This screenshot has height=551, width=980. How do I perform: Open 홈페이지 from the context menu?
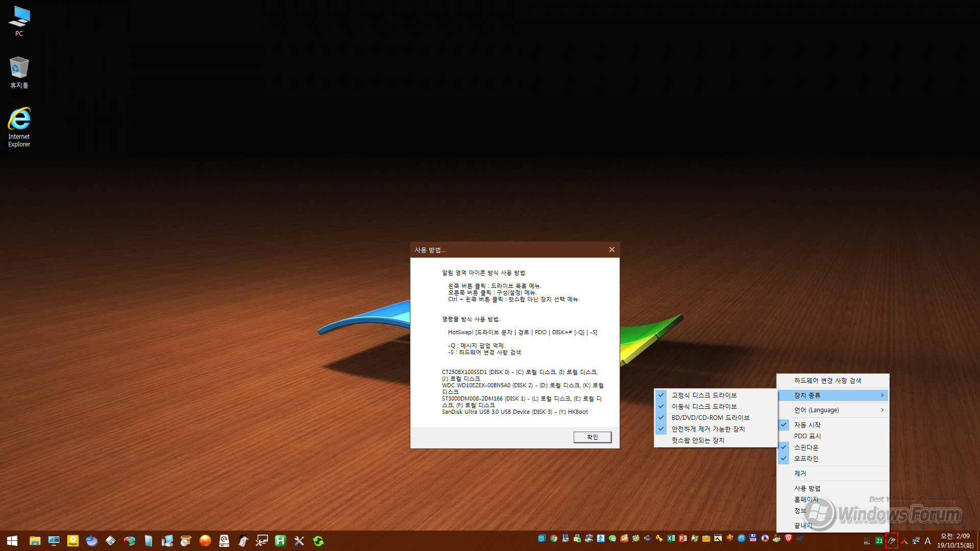[833, 499]
